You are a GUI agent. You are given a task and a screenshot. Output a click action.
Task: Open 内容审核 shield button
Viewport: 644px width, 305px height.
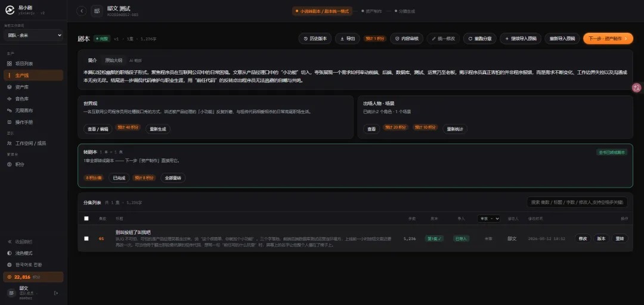pos(407,39)
